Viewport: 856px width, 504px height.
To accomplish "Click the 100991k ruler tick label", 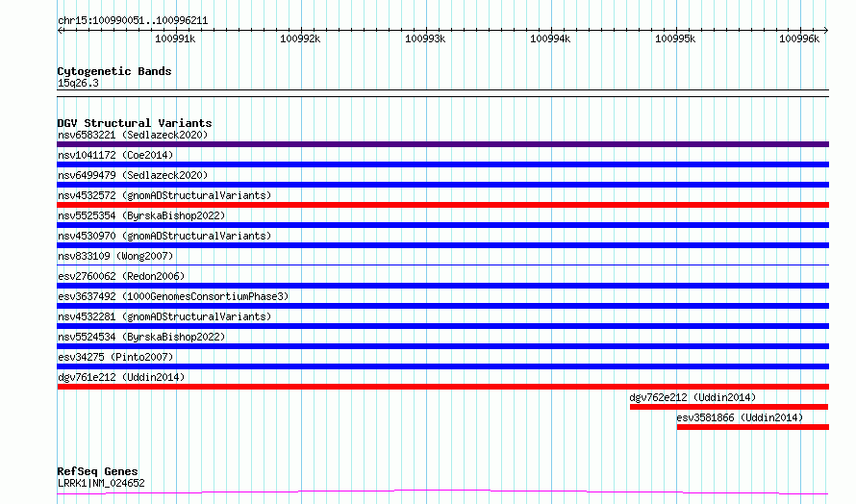I will 175,38.
